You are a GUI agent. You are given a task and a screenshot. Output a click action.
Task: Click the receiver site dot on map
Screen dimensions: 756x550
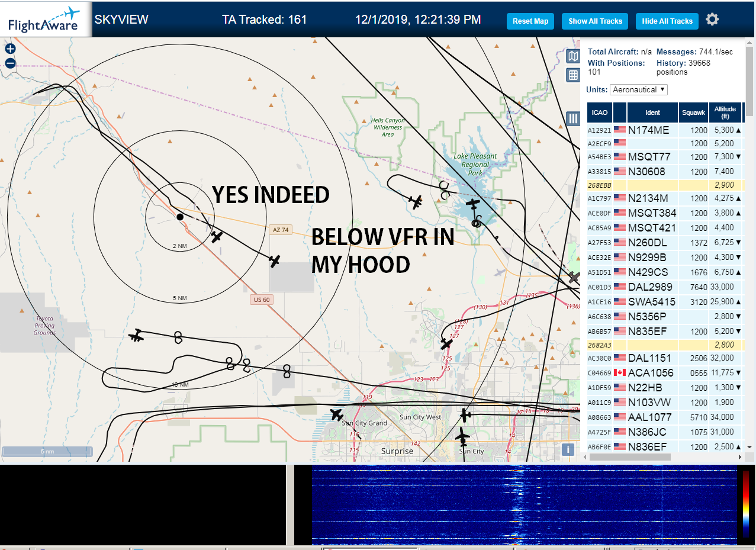pos(180,217)
